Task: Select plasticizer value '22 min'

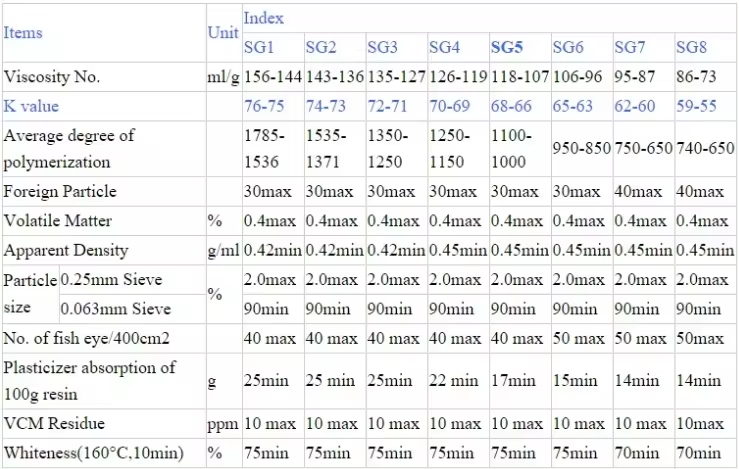Action: click(453, 380)
